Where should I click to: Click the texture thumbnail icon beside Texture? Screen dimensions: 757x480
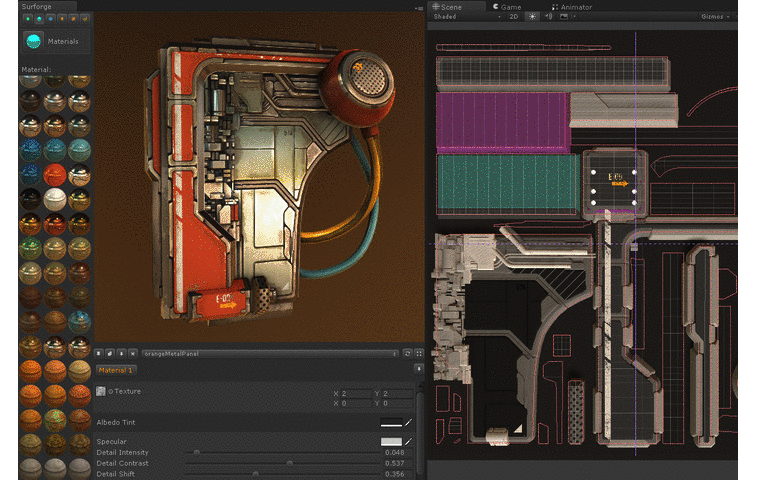(x=101, y=392)
